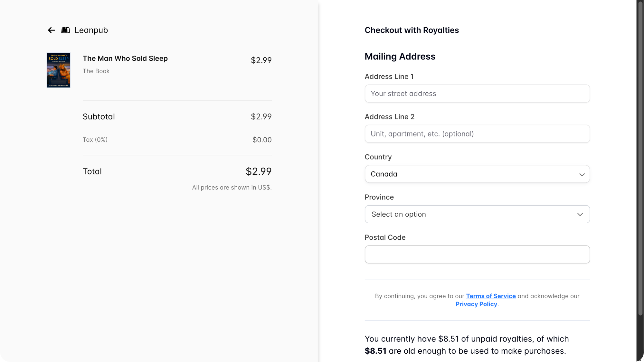
Task: Focus the Postal Code input field
Action: pyautogui.click(x=477, y=255)
